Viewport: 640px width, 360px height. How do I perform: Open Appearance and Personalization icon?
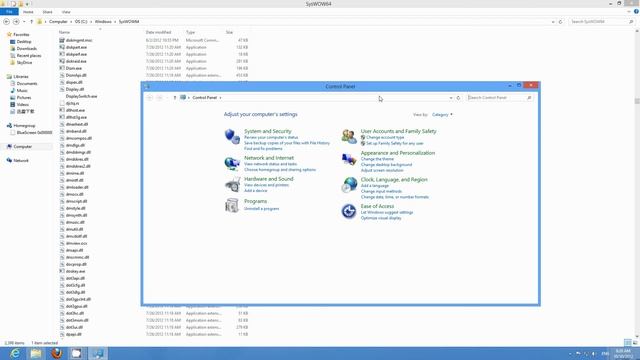pyautogui.click(x=349, y=159)
